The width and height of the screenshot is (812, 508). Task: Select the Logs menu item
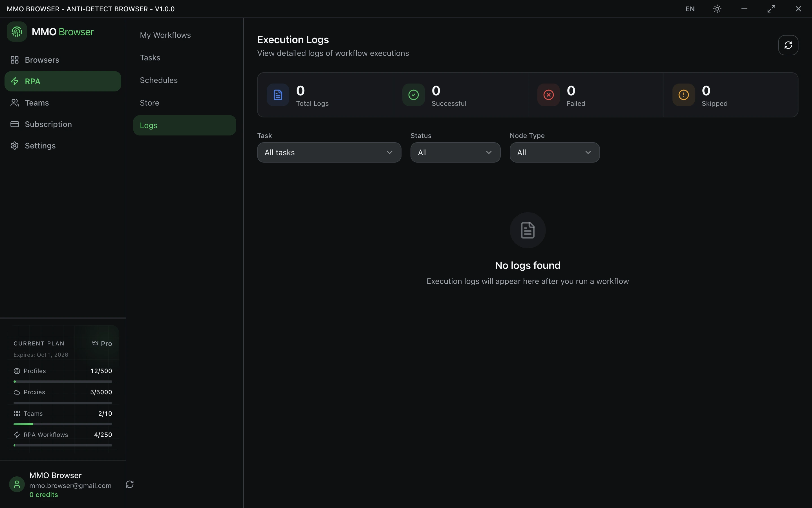(x=185, y=125)
